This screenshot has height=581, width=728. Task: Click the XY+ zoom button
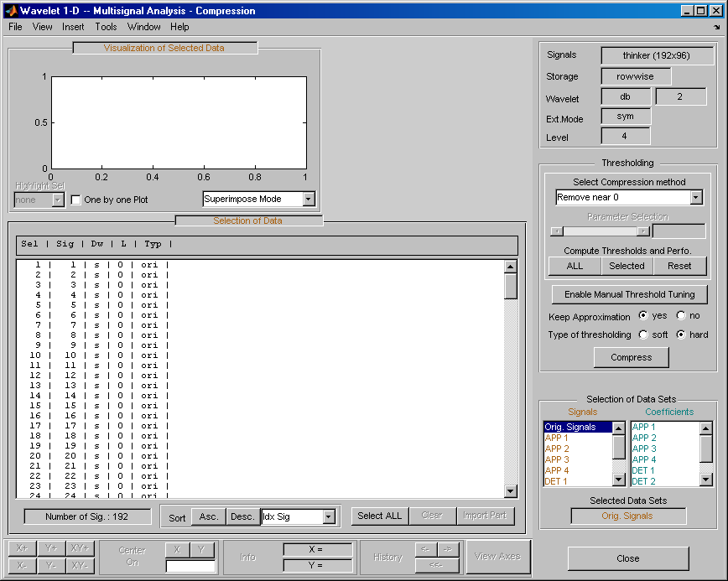tap(80, 548)
